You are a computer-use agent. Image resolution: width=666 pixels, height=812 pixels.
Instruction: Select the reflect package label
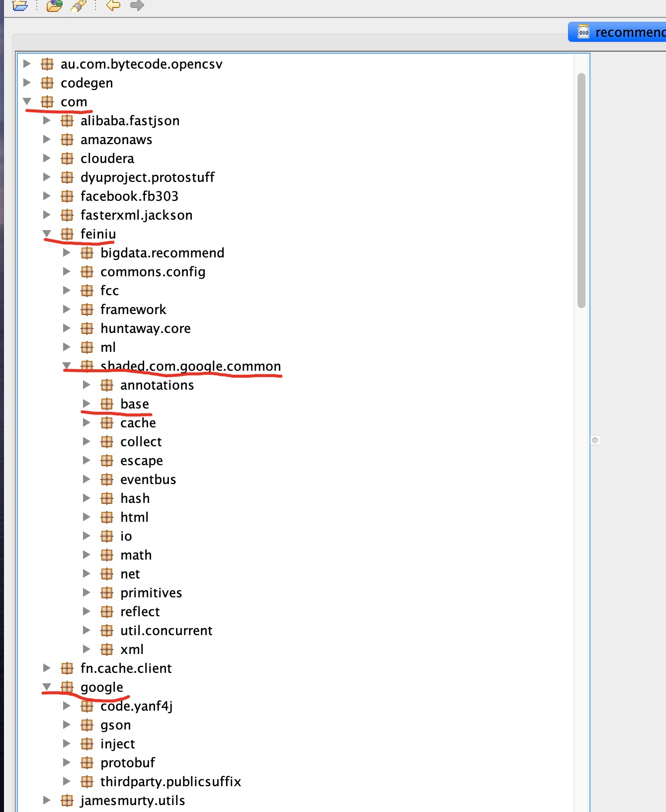(x=140, y=612)
